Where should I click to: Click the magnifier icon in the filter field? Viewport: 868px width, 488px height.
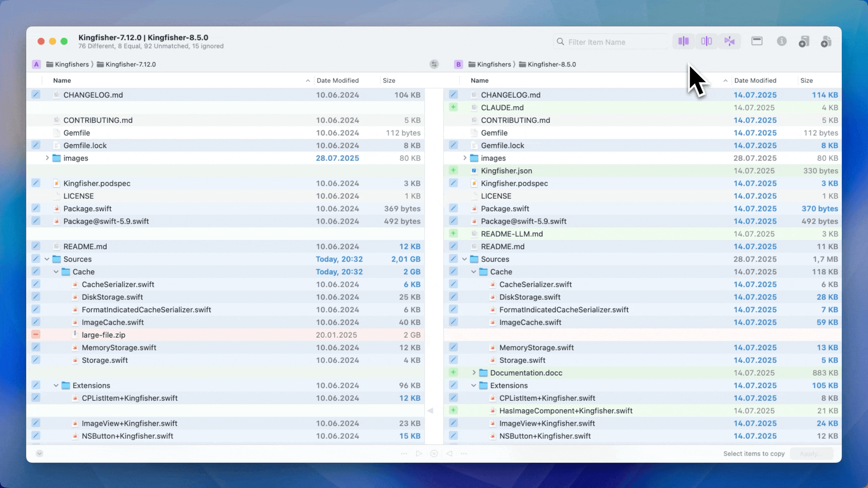tap(560, 42)
